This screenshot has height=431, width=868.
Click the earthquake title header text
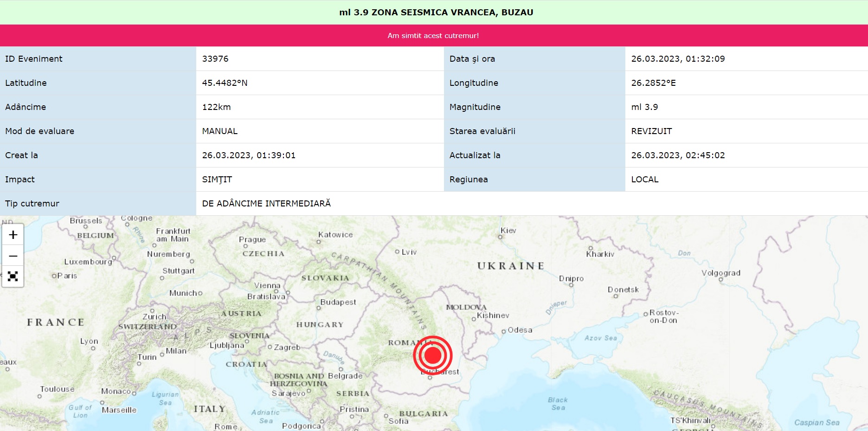pos(436,13)
